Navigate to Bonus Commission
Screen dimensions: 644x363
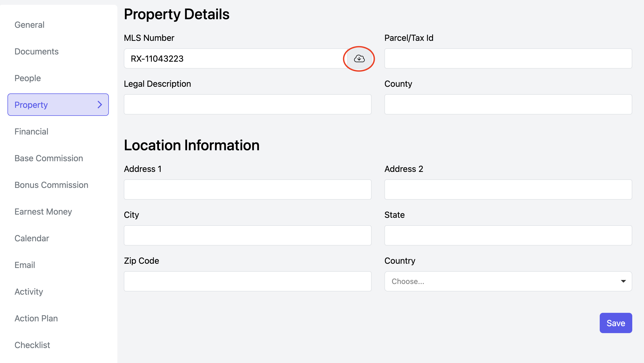(51, 185)
